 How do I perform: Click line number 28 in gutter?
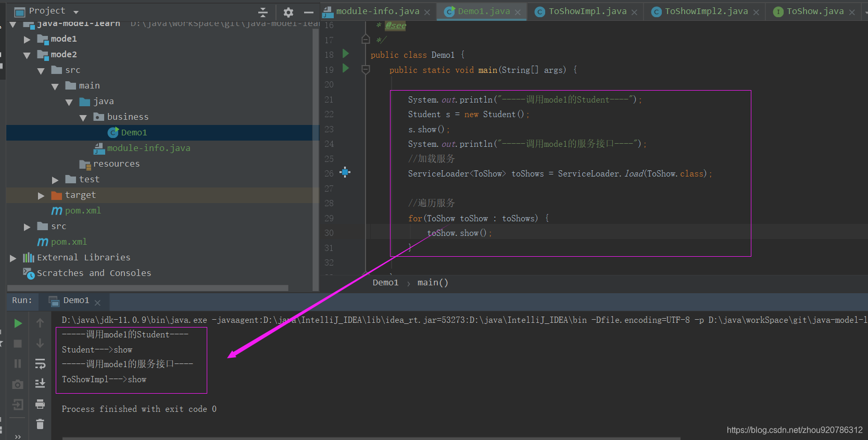(329, 204)
